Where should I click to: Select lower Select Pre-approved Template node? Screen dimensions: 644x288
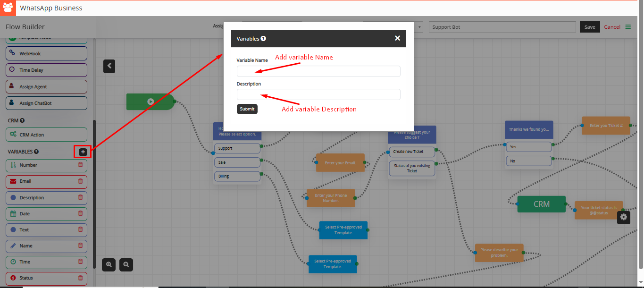(x=333, y=264)
